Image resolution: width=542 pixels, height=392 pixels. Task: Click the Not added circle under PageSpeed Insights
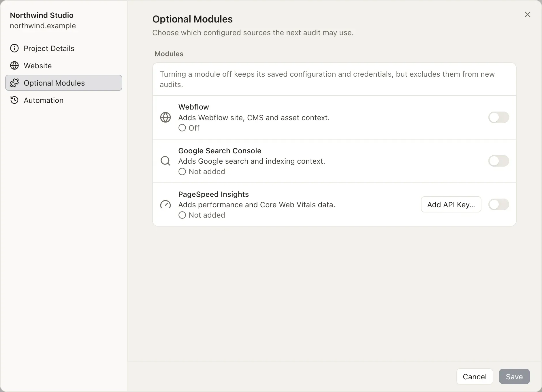point(182,215)
